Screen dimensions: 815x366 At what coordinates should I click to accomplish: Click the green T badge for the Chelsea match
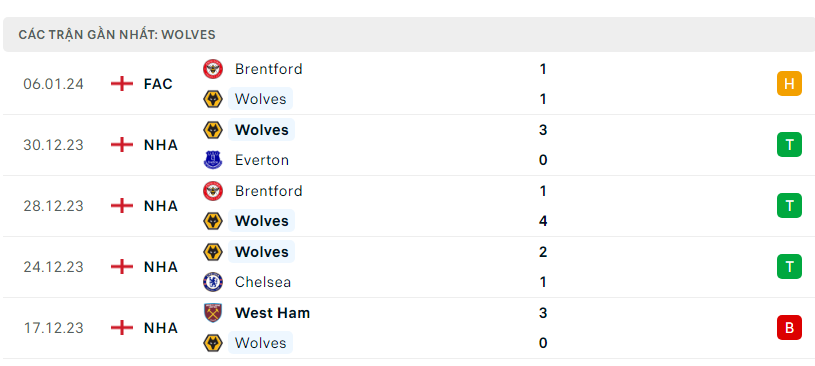789,267
